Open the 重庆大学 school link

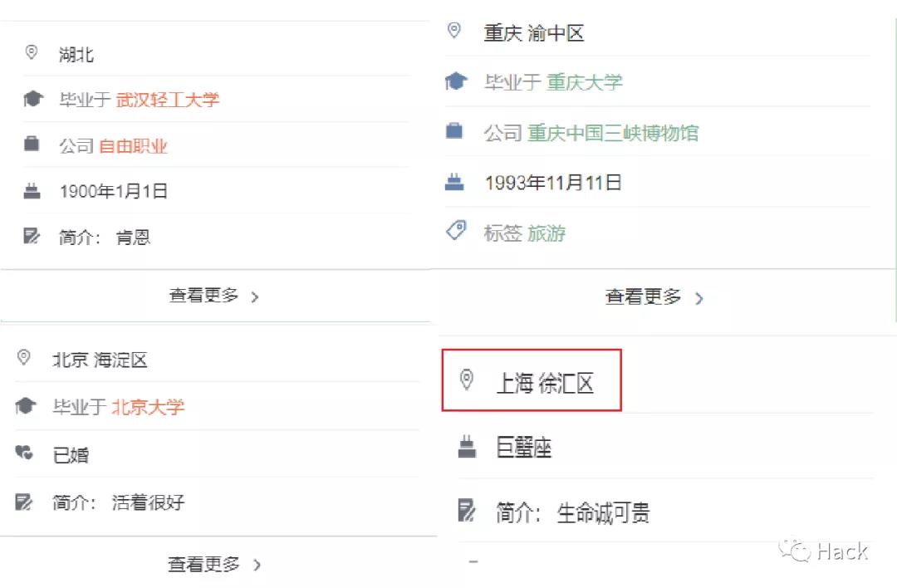pyautogui.click(x=584, y=82)
